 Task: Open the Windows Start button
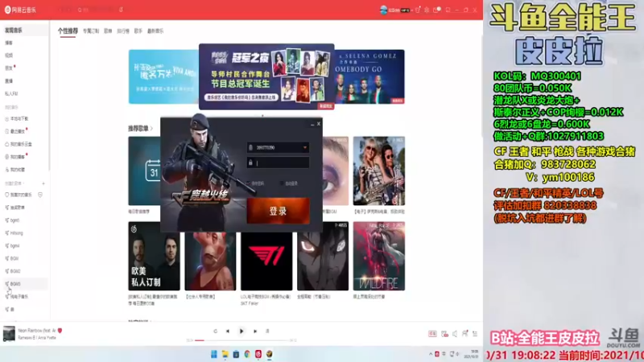click(214, 354)
